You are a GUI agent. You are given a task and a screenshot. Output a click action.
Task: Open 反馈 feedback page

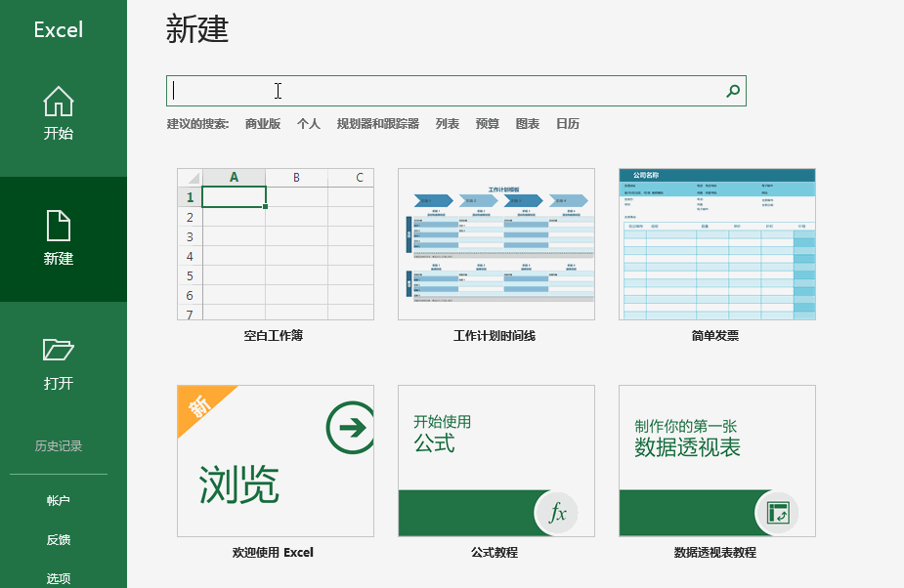59,539
